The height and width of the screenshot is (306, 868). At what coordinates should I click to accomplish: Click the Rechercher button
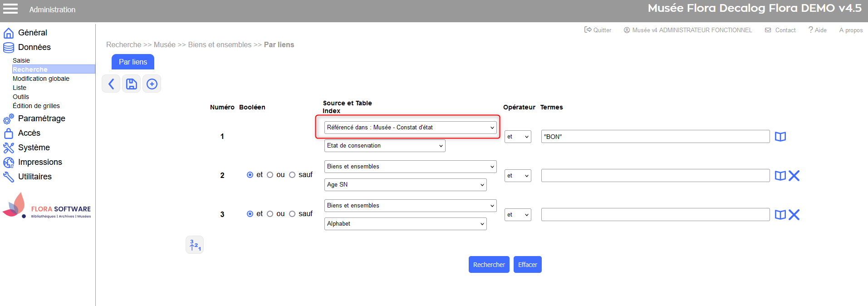[x=489, y=265]
